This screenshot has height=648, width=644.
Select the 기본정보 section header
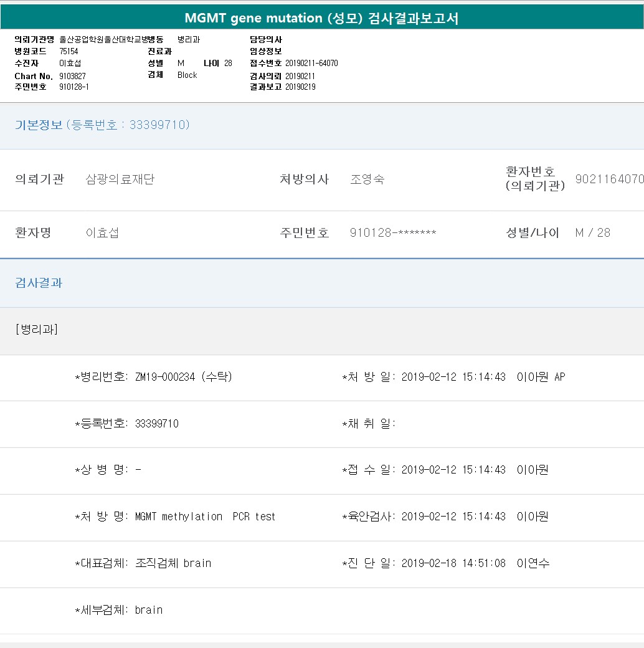pos(102,125)
